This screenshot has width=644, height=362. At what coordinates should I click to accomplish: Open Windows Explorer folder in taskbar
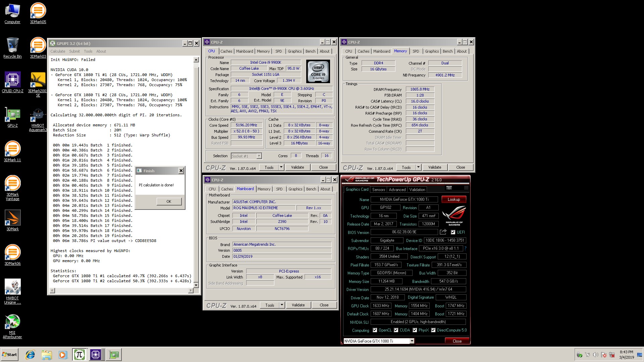tap(47, 355)
